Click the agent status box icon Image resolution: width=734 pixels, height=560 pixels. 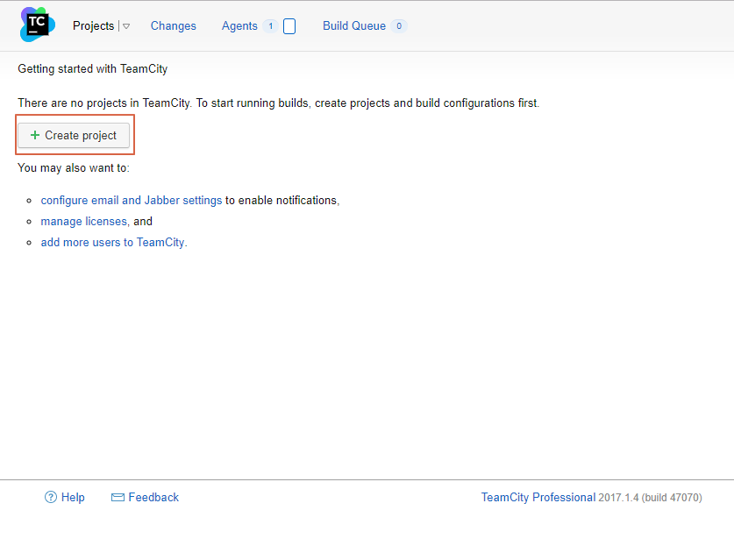coord(289,26)
